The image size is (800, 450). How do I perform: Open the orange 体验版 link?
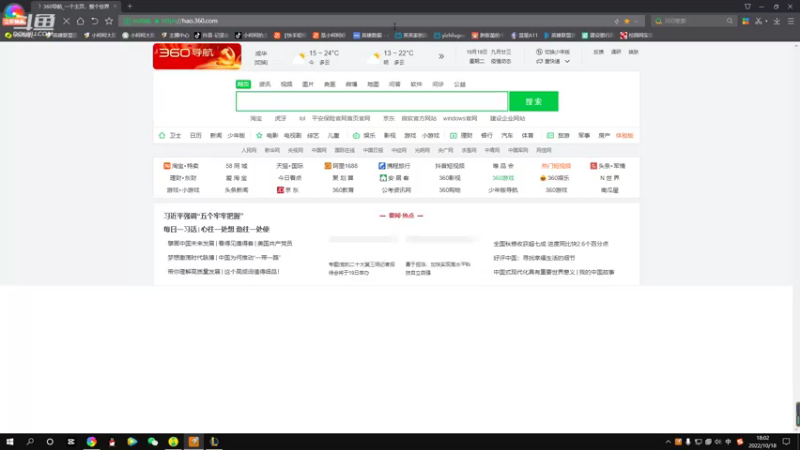click(x=624, y=135)
